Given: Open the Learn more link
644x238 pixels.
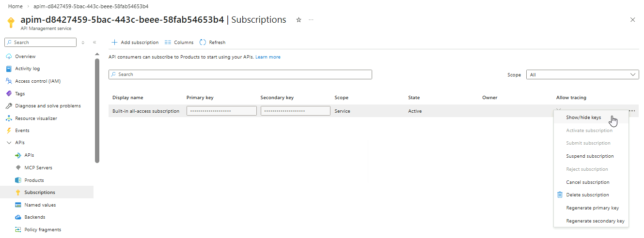Looking at the screenshot, I should [268, 57].
